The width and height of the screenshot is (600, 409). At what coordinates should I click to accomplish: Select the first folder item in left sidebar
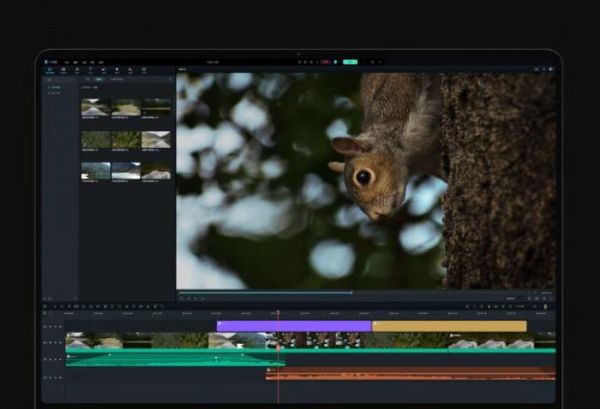[56, 87]
